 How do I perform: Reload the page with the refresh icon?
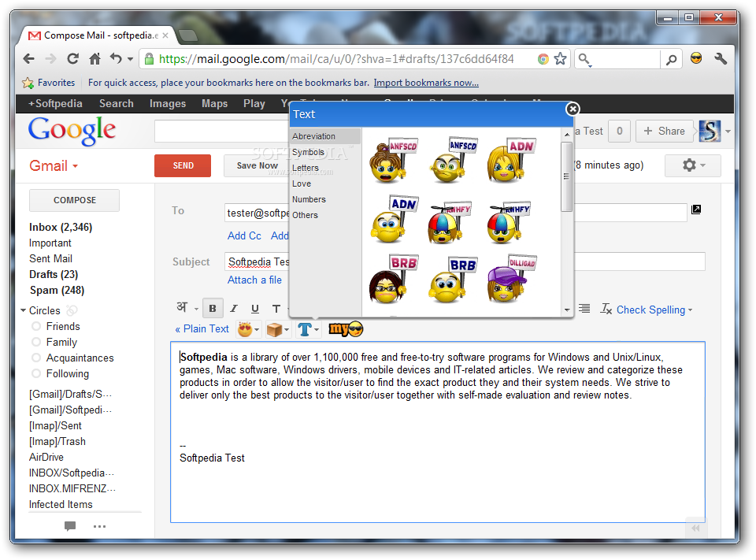click(72, 59)
